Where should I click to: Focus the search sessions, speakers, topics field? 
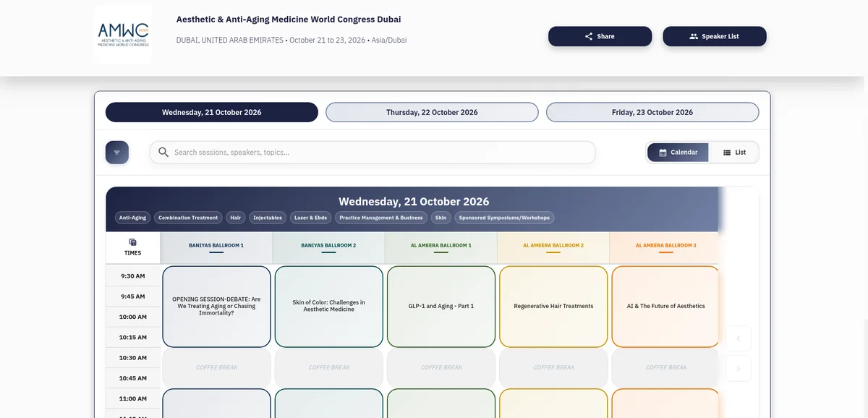[x=373, y=153]
